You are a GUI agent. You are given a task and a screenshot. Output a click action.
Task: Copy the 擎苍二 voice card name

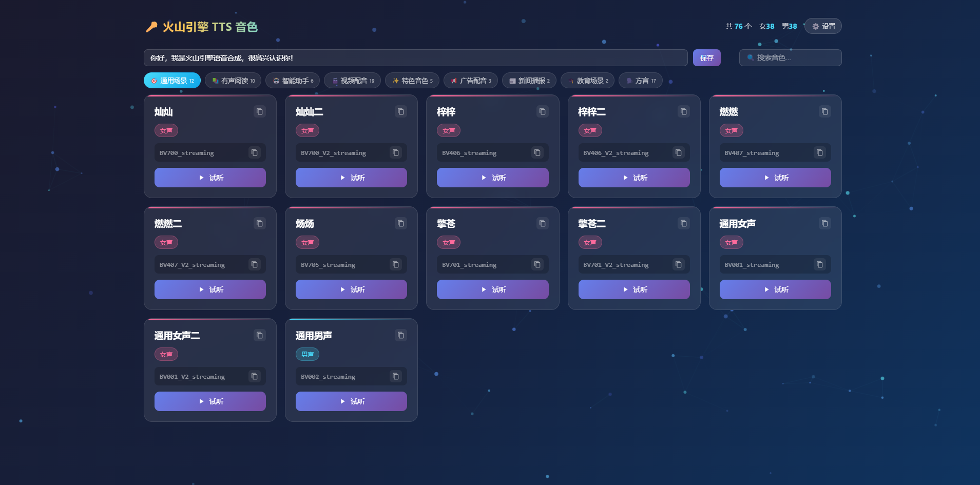(x=683, y=223)
